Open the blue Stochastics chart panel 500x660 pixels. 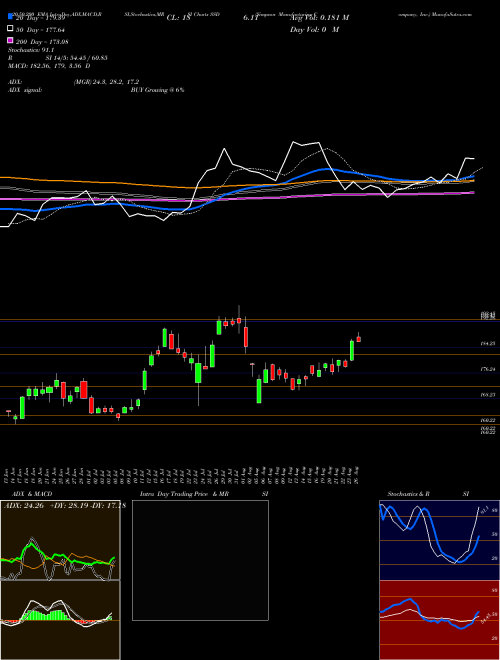pos(439,540)
